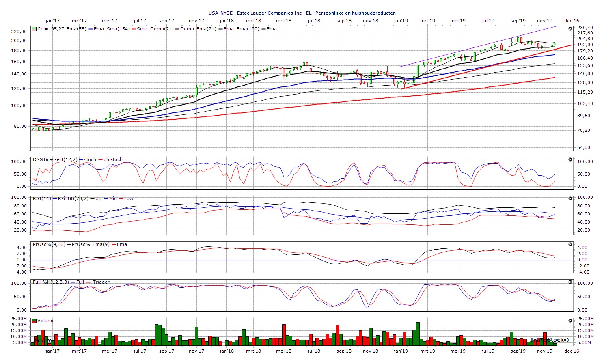Viewport: 604px width, 364px height.
Task: Select the Ema(100) legend entry
Action: pyautogui.click(x=248, y=29)
